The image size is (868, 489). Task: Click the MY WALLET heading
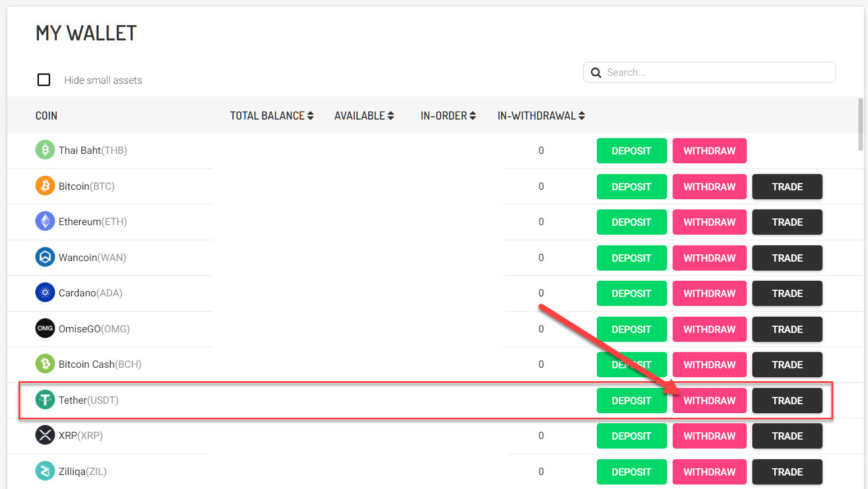86,33
